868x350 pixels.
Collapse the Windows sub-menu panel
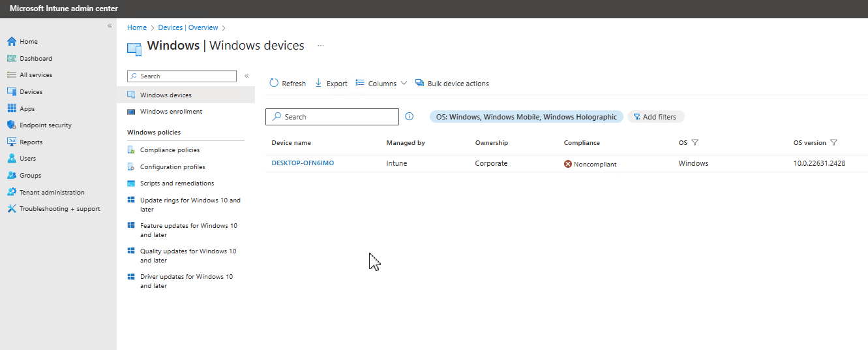coord(247,76)
